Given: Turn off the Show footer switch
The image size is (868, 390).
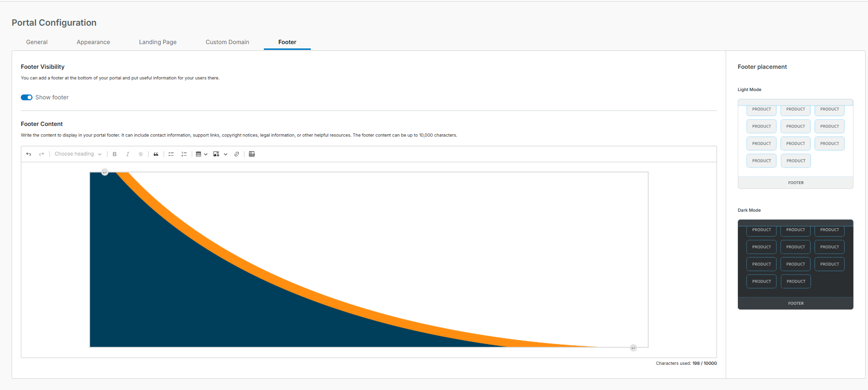Looking at the screenshot, I should tap(27, 97).
